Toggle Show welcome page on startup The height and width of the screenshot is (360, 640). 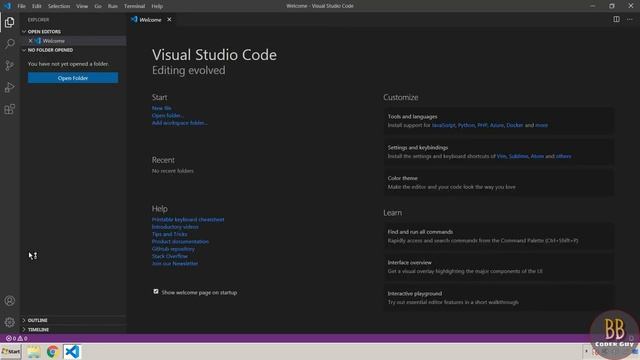(156, 291)
